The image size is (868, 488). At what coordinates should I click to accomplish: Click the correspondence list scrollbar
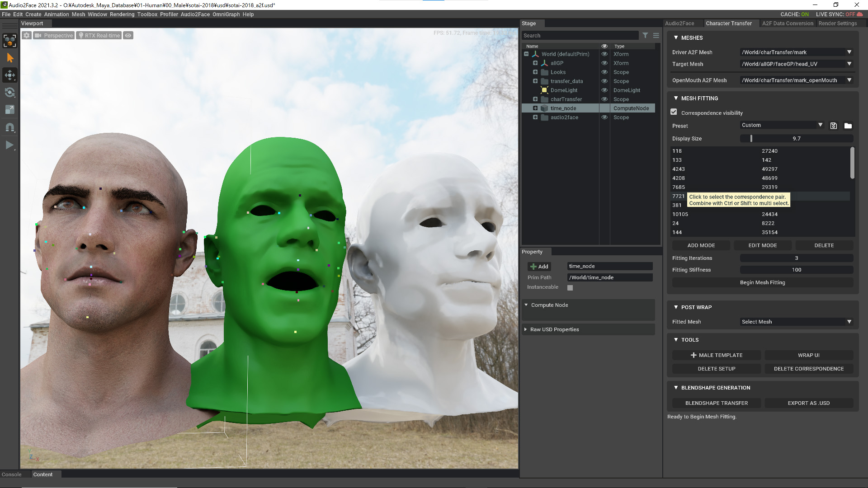852,163
